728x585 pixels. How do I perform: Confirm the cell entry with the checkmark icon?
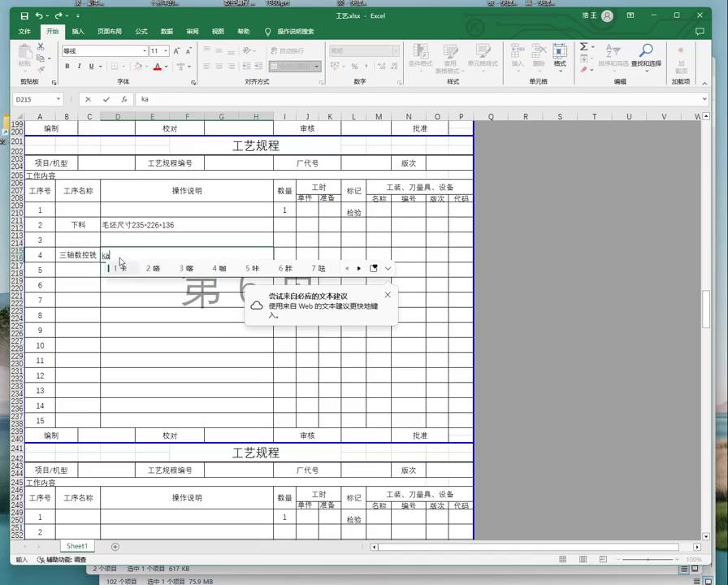pos(106,99)
